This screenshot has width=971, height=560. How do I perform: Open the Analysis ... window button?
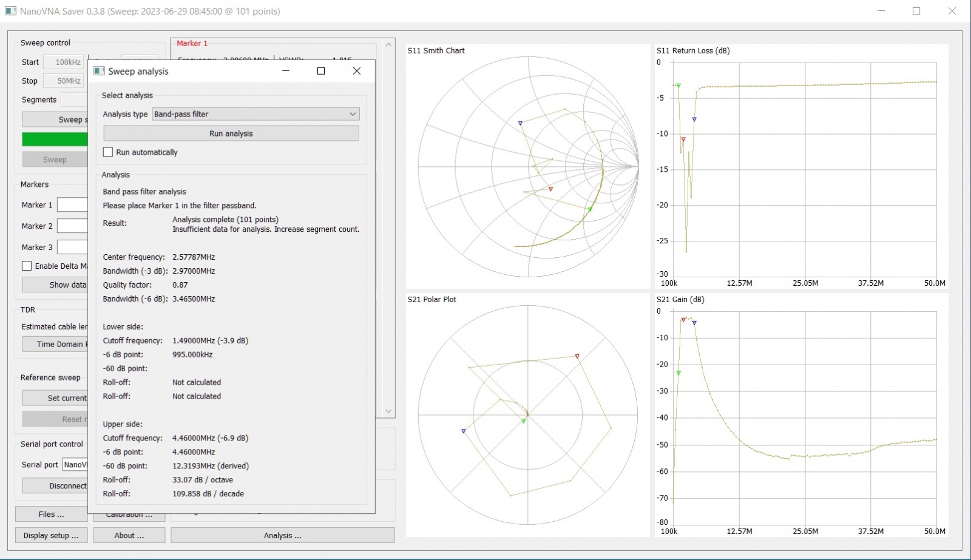tap(282, 535)
